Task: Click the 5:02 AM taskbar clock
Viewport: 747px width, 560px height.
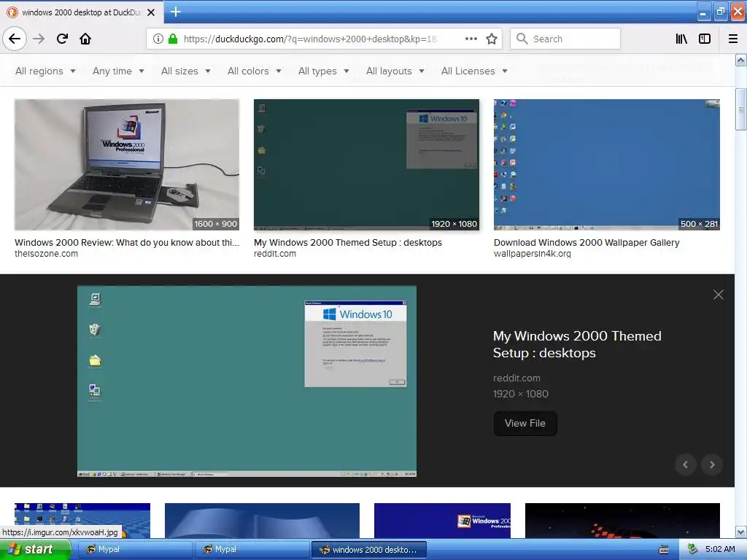Action: [x=720, y=550]
